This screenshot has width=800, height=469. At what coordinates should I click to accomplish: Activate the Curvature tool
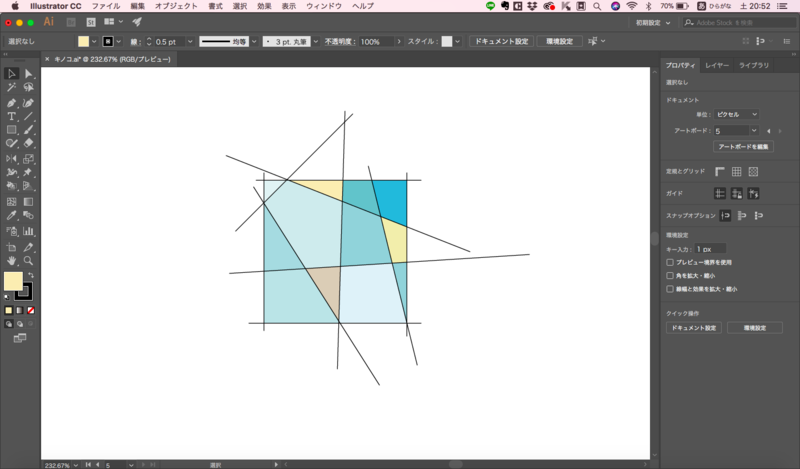tap(28, 103)
